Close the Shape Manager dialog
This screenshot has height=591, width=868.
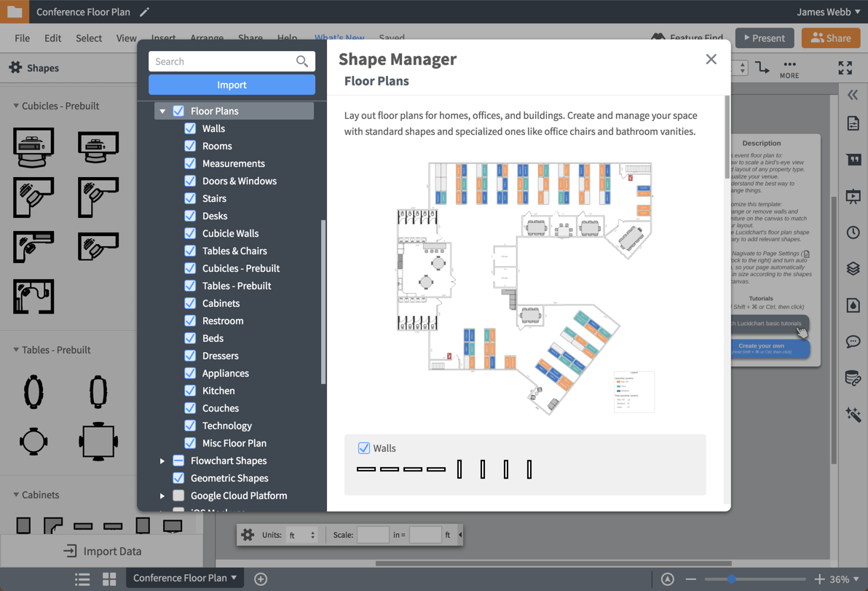tap(711, 59)
